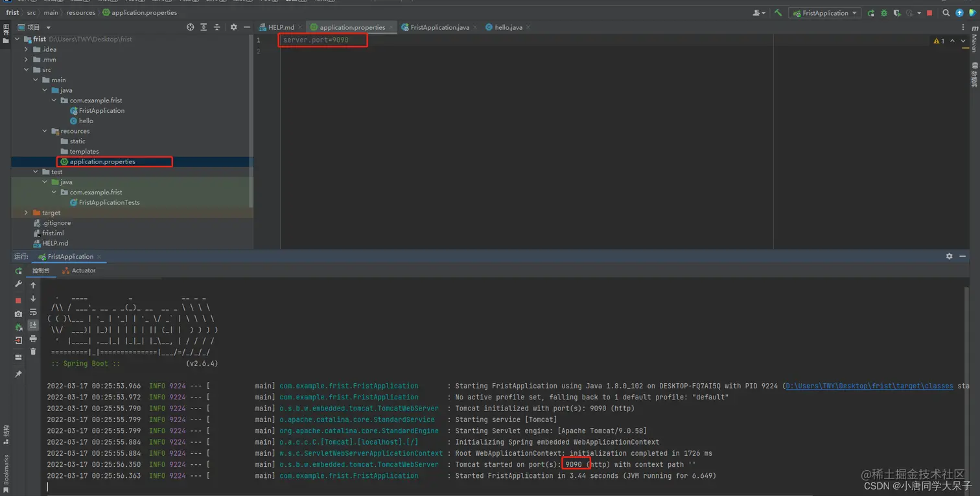Click the Build project hammer icon
The width and height of the screenshot is (980, 496).
tap(778, 13)
